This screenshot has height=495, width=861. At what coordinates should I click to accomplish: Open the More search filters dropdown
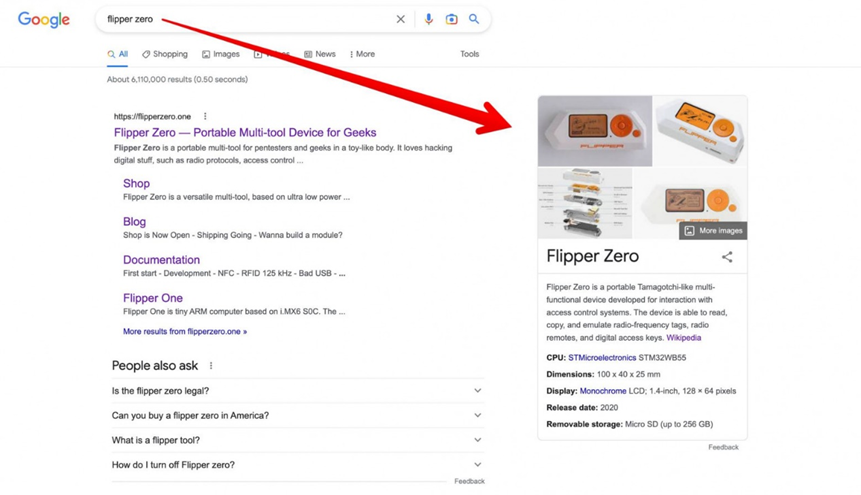tap(362, 54)
